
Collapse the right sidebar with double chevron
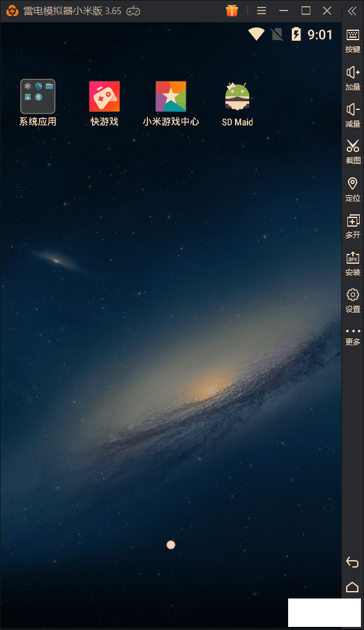(x=352, y=11)
